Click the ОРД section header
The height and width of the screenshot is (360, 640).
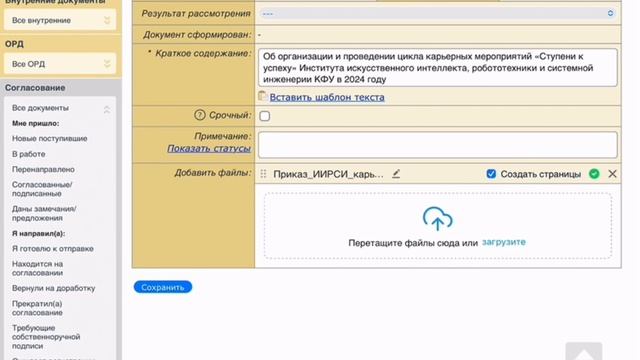point(14,44)
